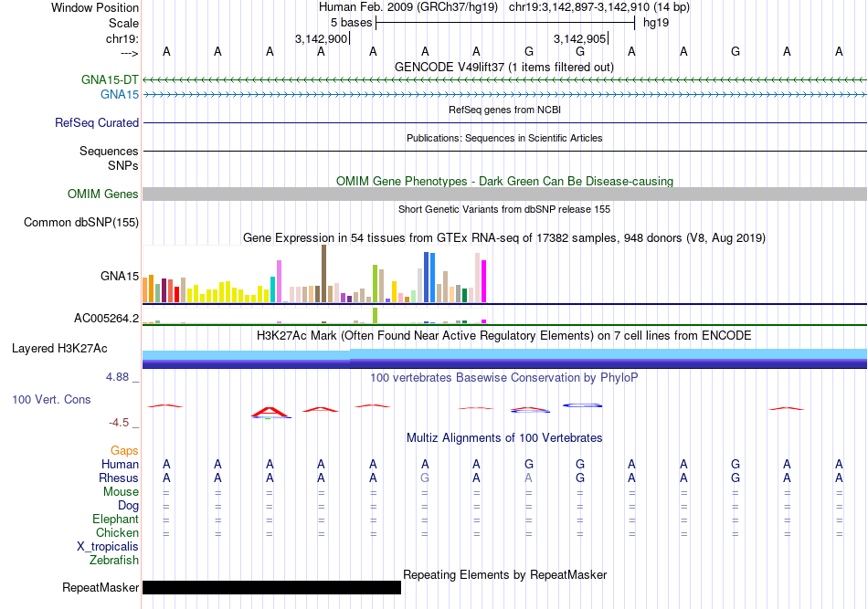The image size is (868, 609).
Task: Select the X_tropicalis species label
Action: (108, 547)
